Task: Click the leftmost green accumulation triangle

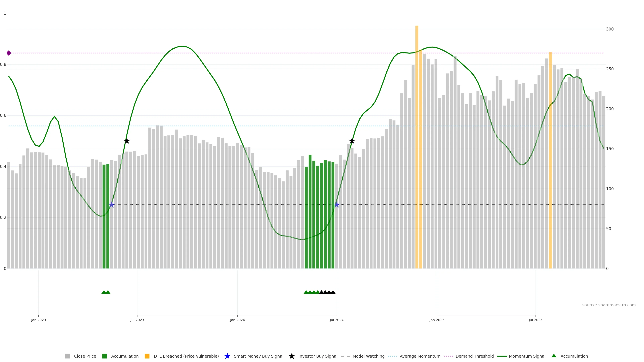Action: coord(104,292)
